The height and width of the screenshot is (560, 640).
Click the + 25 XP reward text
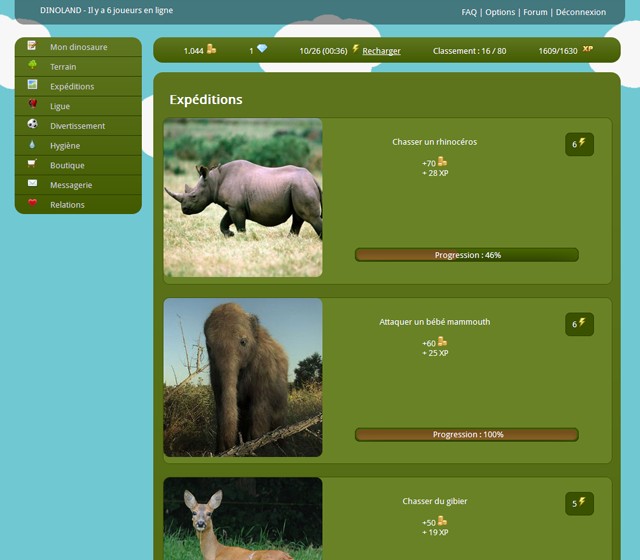[435, 353]
